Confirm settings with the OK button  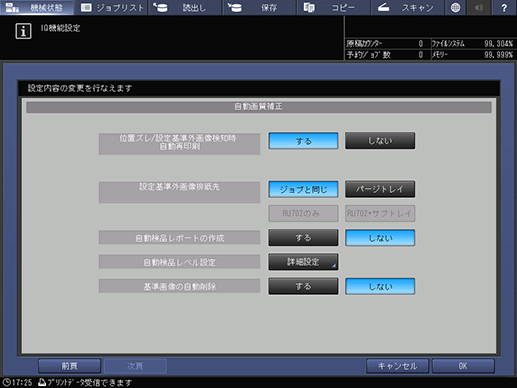(463, 366)
